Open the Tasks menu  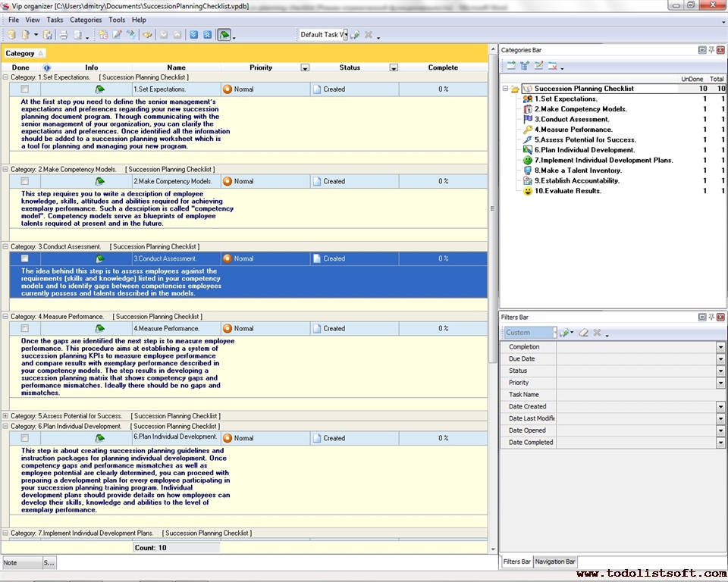pos(55,20)
